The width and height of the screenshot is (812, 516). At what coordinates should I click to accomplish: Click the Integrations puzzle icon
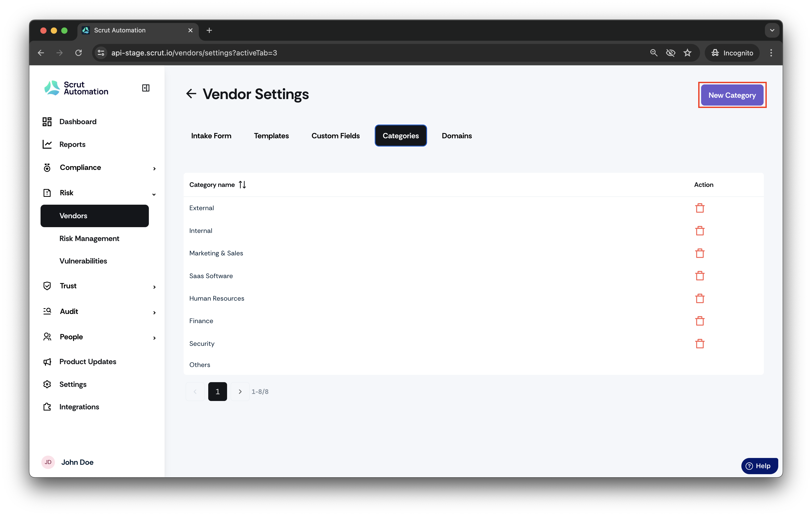(x=47, y=407)
